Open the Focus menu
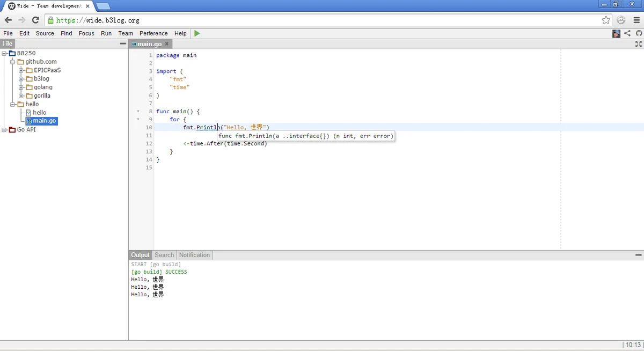This screenshot has height=351, width=644. tap(86, 33)
